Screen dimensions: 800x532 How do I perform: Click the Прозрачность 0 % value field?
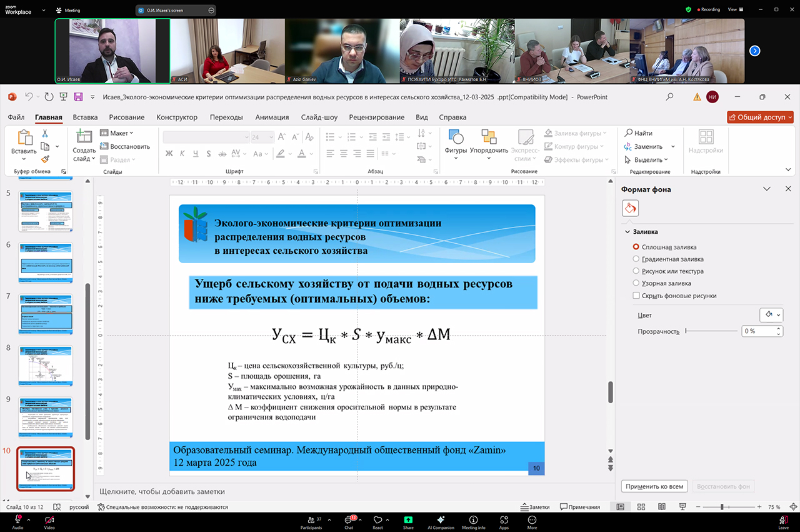pyautogui.click(x=762, y=331)
